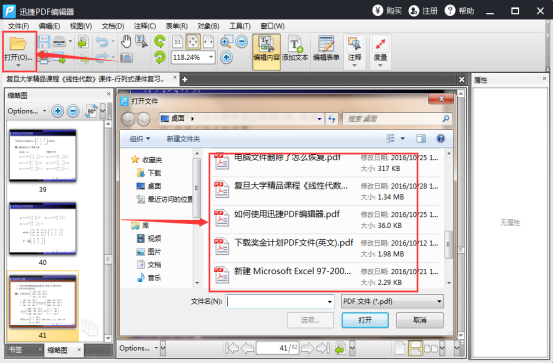The height and width of the screenshot is (363, 554).
Task: Rotate page with lower green arrow
Action: [x=160, y=57]
